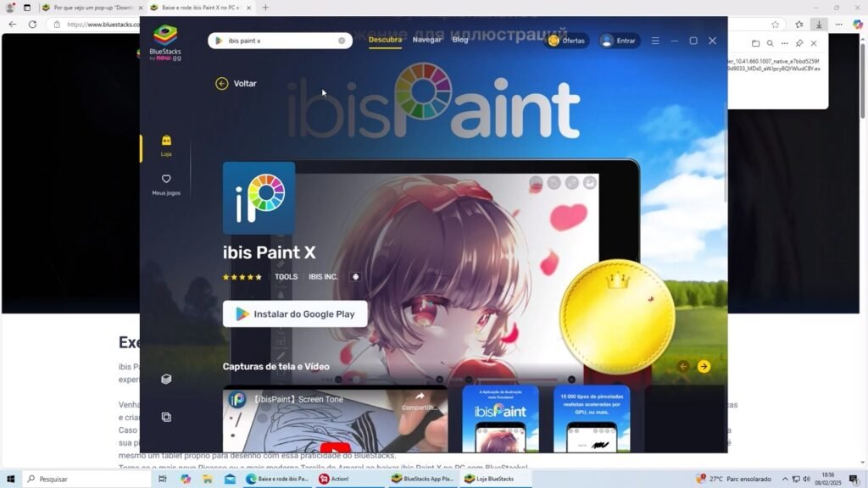Open the 15 000 tipos de pinceladas screenshot
Screen dimensions: 868x488
click(x=592, y=419)
